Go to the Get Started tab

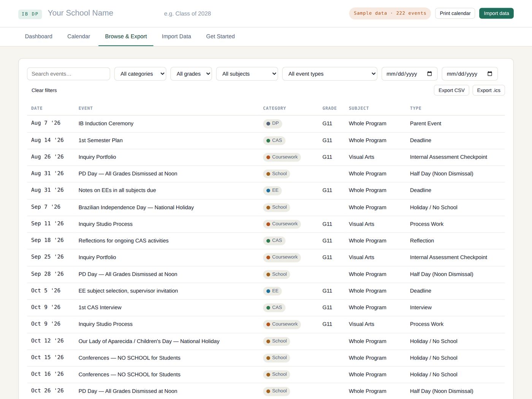coord(220,36)
